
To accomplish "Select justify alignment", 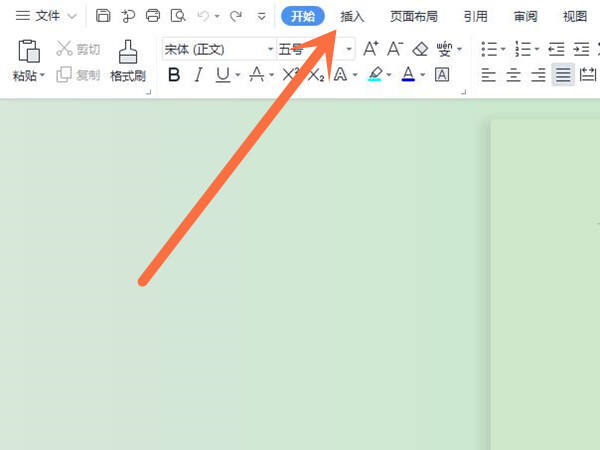I will coord(563,75).
